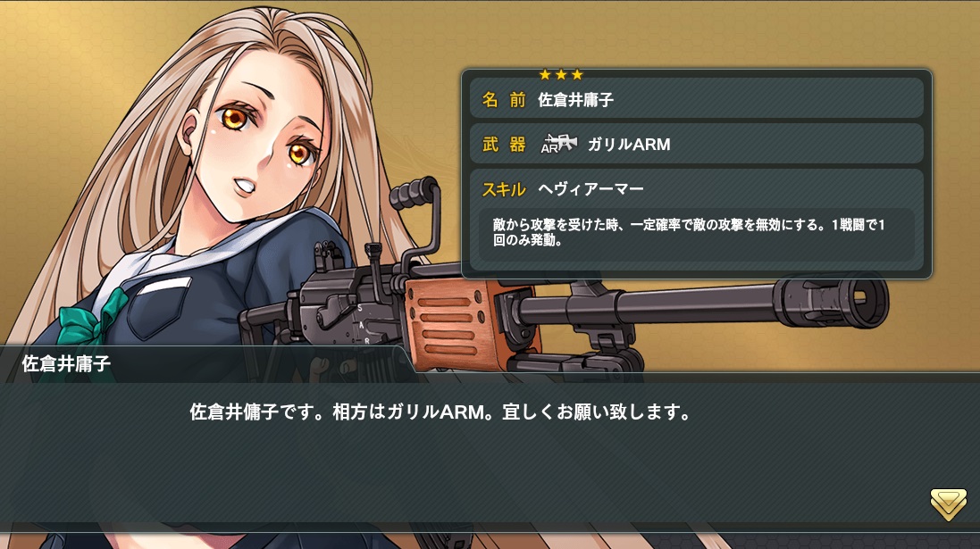The width and height of the screenshot is (980, 549).
Task: Click the dialogue line starting 佐倉井傭子です
Action: click(440, 412)
